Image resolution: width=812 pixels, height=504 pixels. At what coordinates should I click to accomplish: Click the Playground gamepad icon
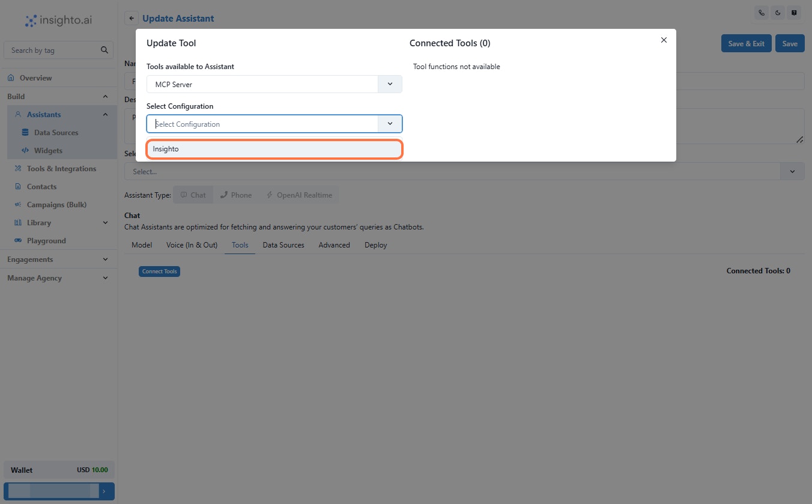click(18, 241)
